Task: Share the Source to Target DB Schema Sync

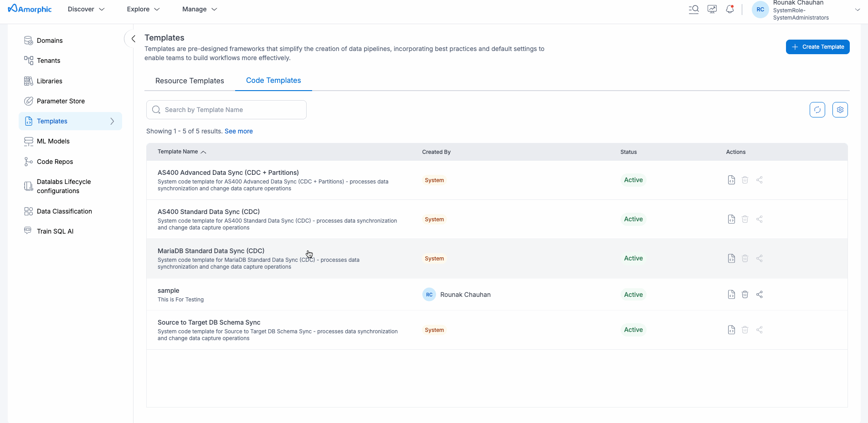Action: click(759, 330)
